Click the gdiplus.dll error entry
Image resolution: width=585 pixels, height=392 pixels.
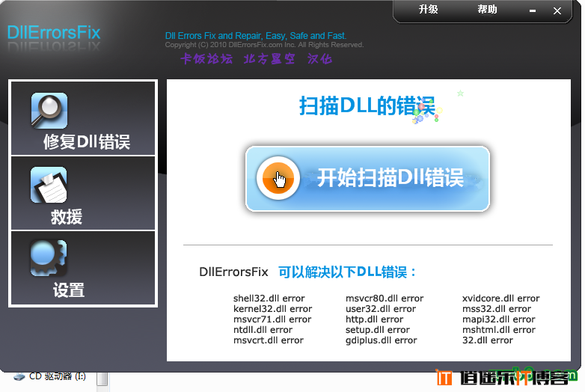click(382, 340)
